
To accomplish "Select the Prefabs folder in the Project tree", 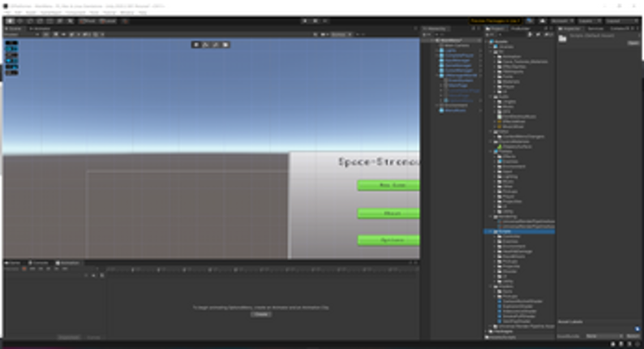I will click(504, 152).
